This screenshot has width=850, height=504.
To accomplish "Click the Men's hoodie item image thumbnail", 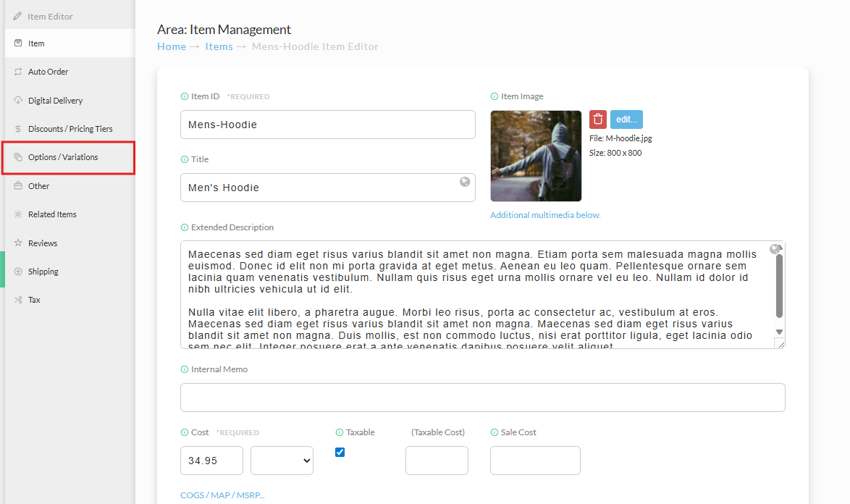I will pyautogui.click(x=536, y=156).
